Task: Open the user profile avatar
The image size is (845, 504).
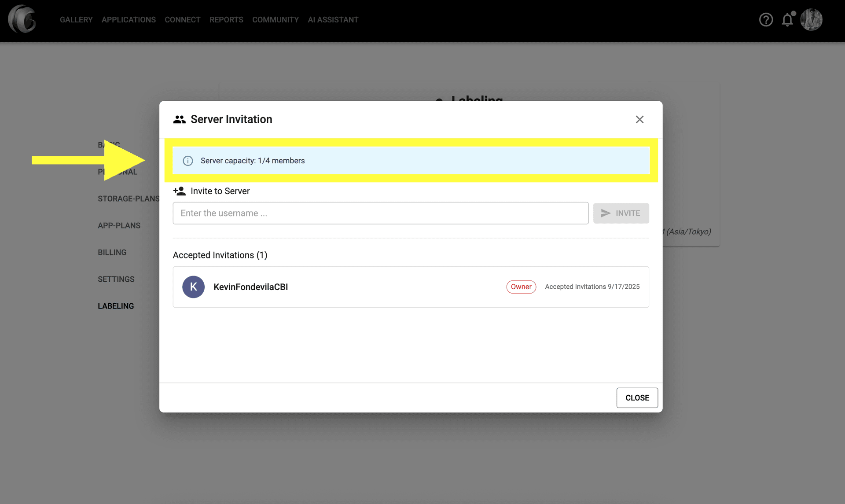Action: tap(811, 20)
